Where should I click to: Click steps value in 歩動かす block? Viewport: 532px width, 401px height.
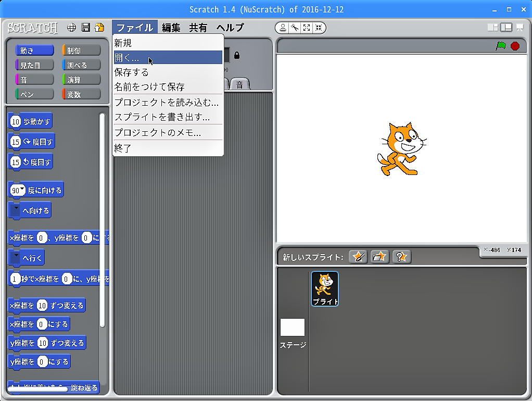[x=16, y=121]
